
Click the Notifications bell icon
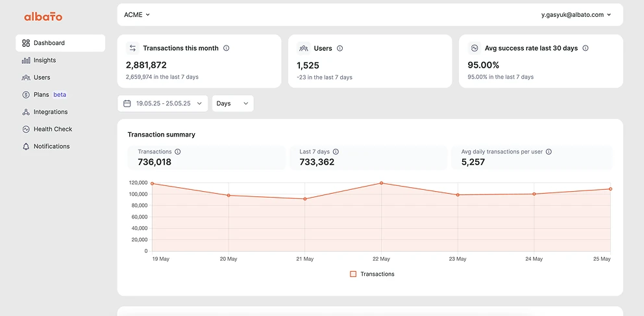(x=26, y=146)
